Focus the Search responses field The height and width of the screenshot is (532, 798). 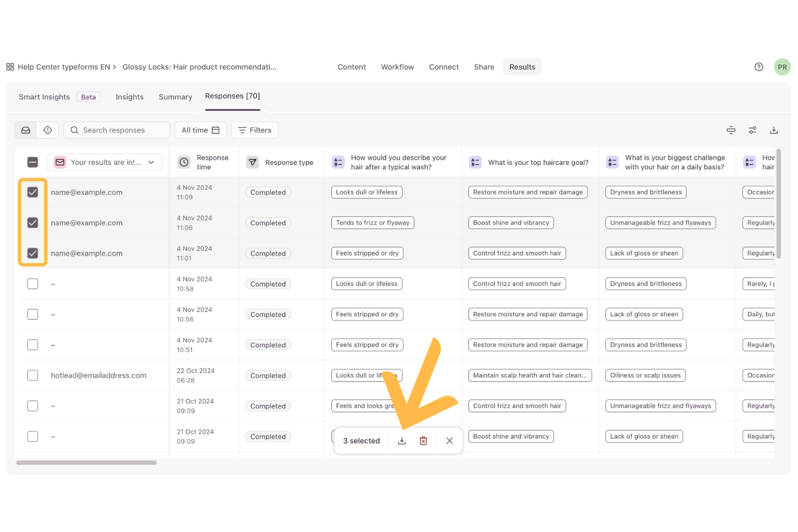click(116, 130)
